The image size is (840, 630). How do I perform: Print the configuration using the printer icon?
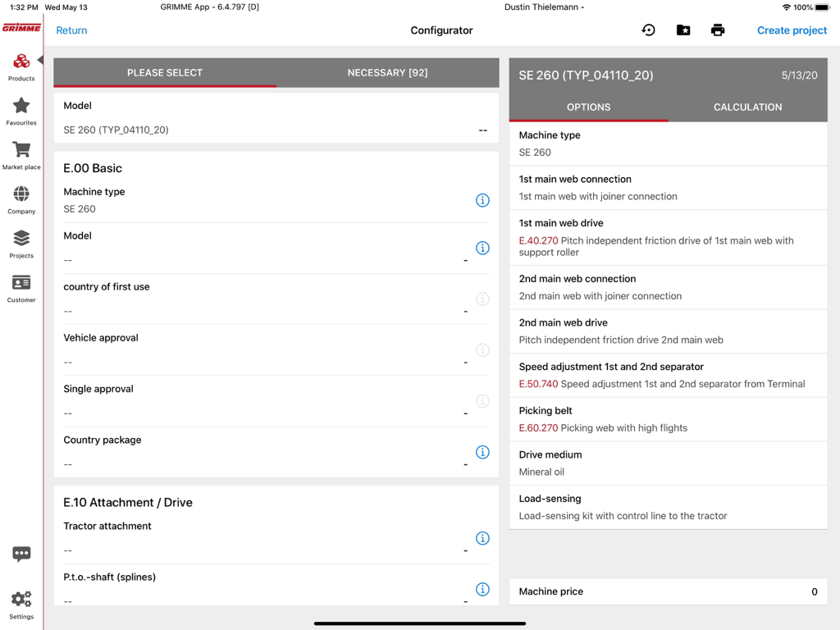(x=717, y=30)
